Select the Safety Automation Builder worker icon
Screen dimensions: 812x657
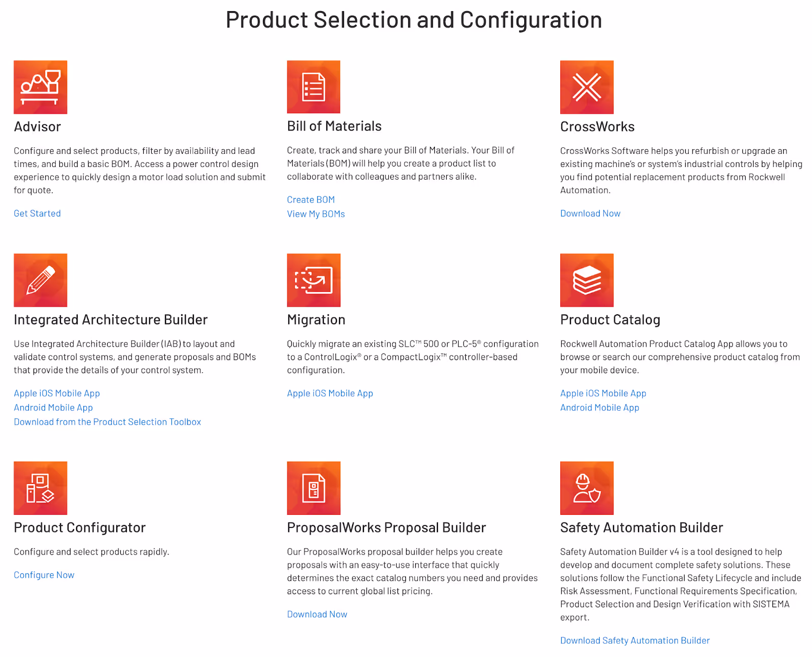(587, 488)
